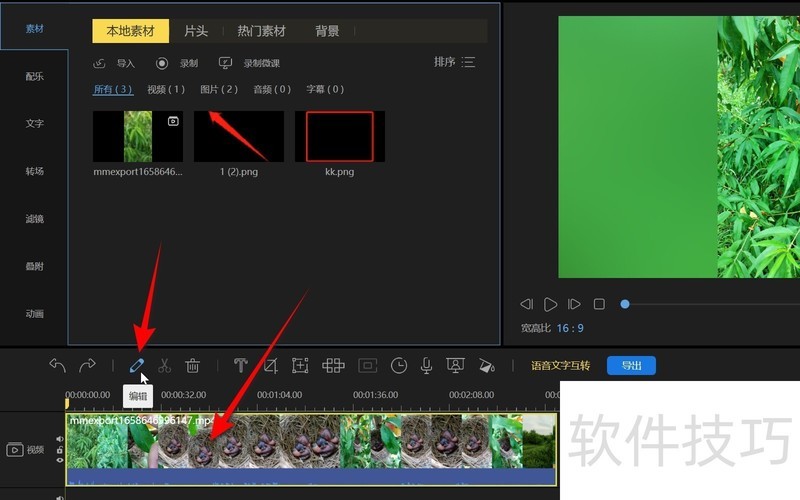Open the clock Duration icon
This screenshot has width=800, height=500.
(x=399, y=366)
